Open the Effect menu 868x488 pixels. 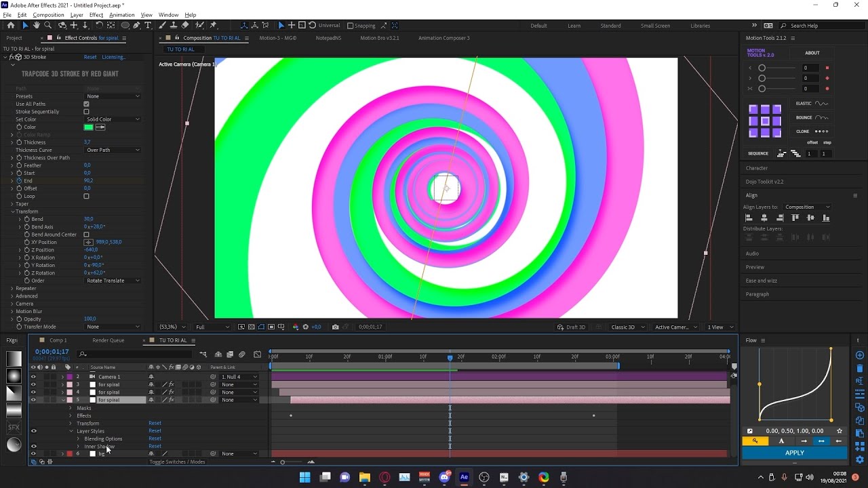pyautogui.click(x=96, y=14)
